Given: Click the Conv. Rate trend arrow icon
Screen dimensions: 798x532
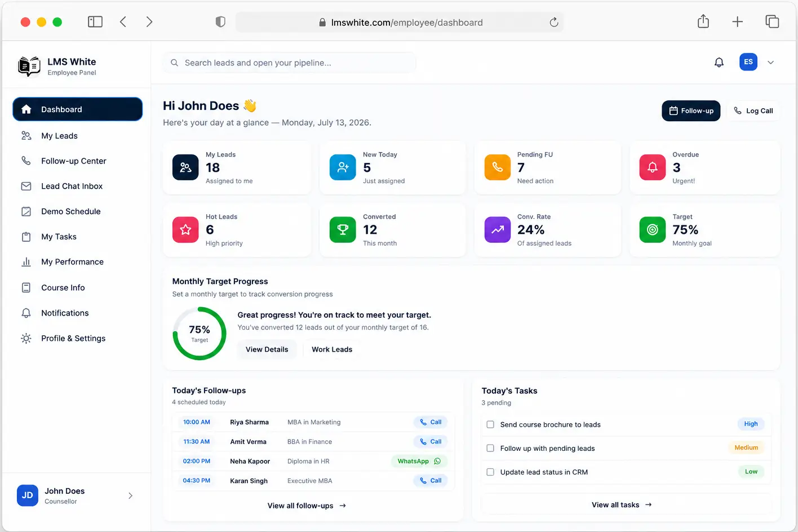Looking at the screenshot, I should [498, 229].
